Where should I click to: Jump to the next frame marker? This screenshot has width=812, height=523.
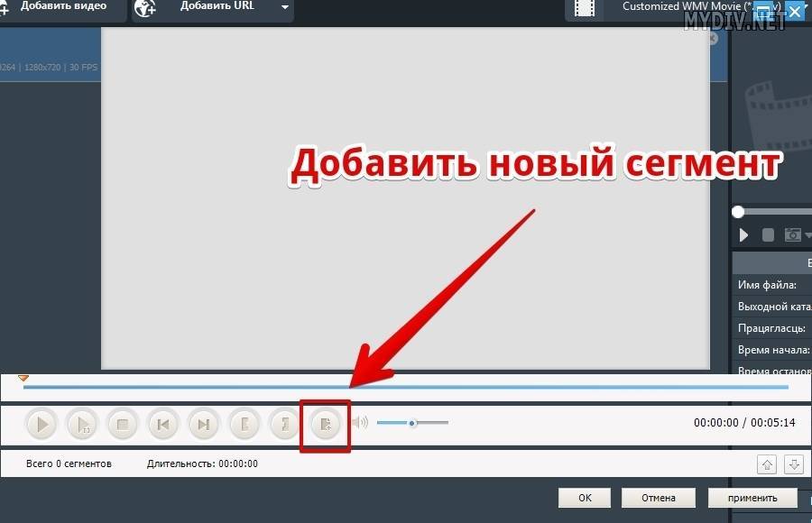tap(204, 425)
